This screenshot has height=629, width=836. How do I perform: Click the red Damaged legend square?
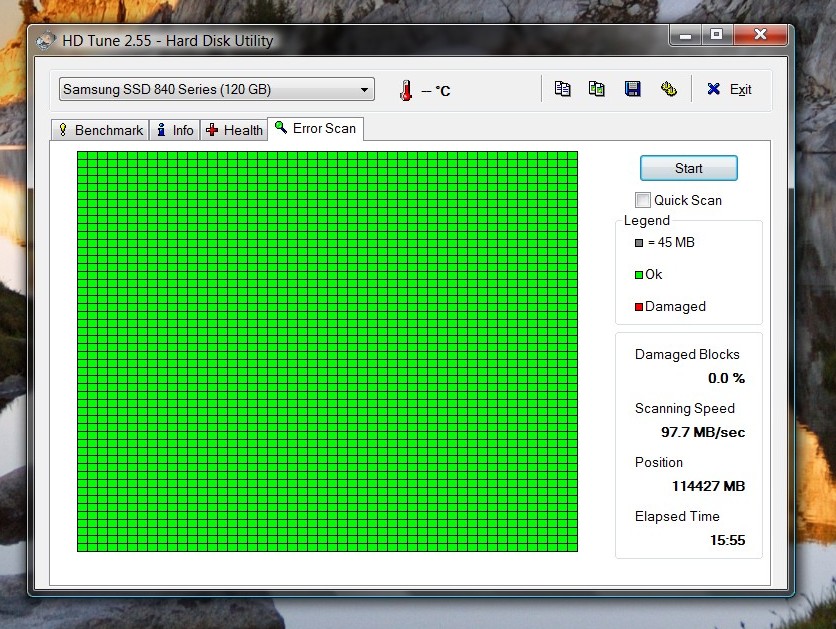pos(639,307)
